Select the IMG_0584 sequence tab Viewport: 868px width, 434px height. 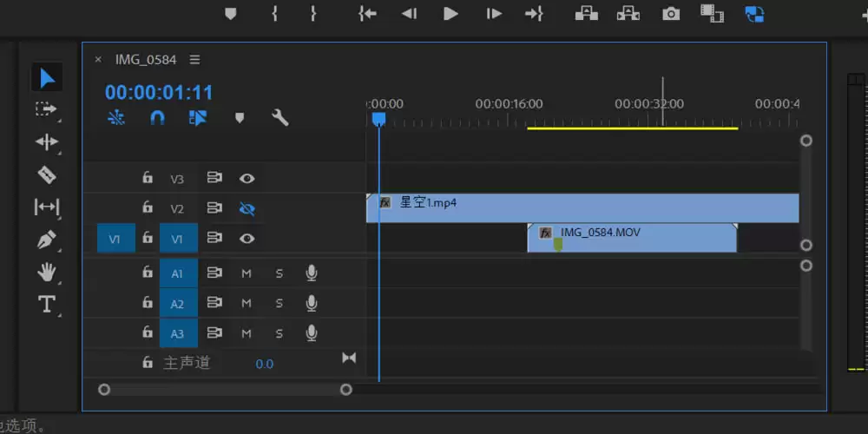click(146, 59)
